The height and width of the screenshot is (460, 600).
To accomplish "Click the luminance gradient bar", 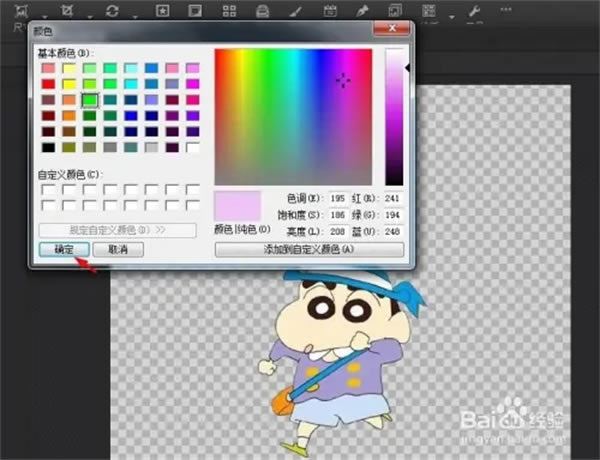I will [x=394, y=117].
